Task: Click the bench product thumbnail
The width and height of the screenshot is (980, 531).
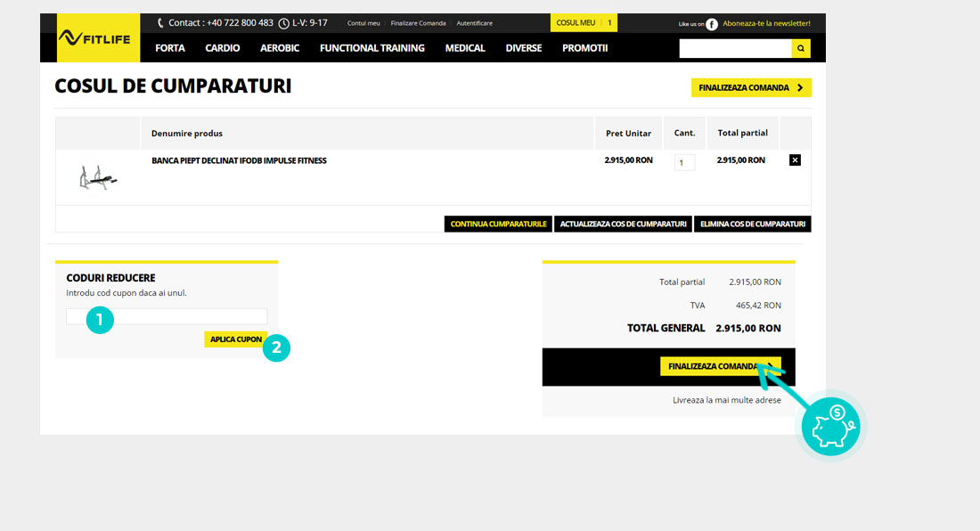Action: [98, 176]
